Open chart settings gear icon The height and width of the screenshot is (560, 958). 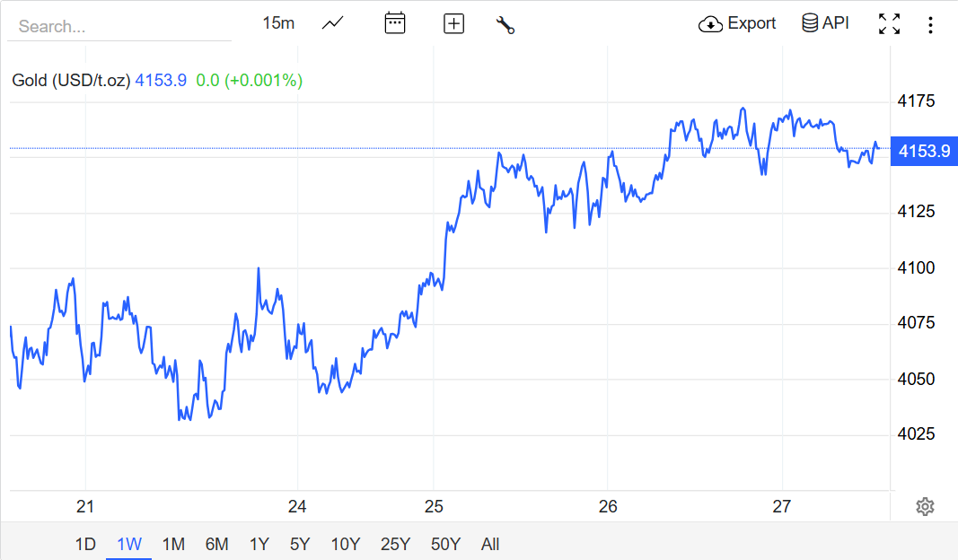pyautogui.click(x=925, y=506)
